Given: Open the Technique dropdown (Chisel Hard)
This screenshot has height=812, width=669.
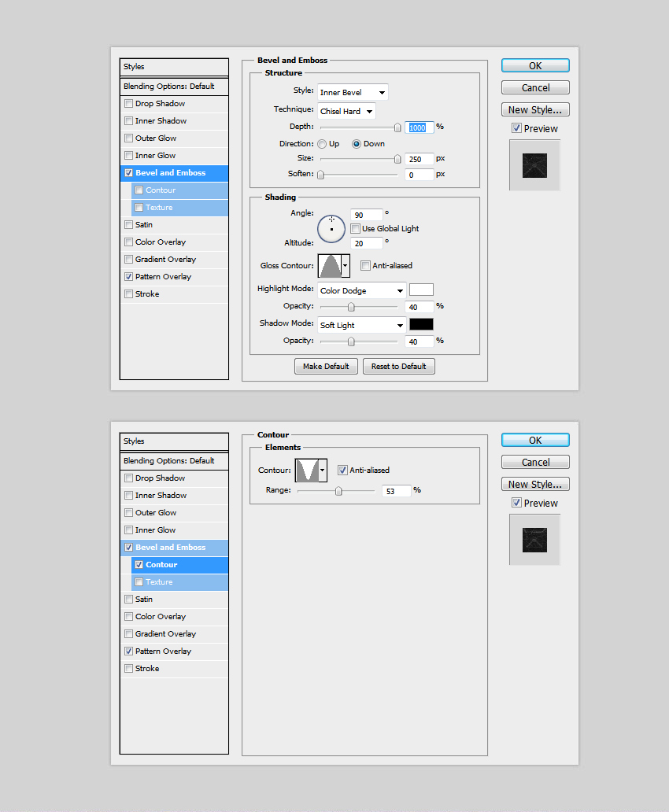Looking at the screenshot, I should (346, 112).
